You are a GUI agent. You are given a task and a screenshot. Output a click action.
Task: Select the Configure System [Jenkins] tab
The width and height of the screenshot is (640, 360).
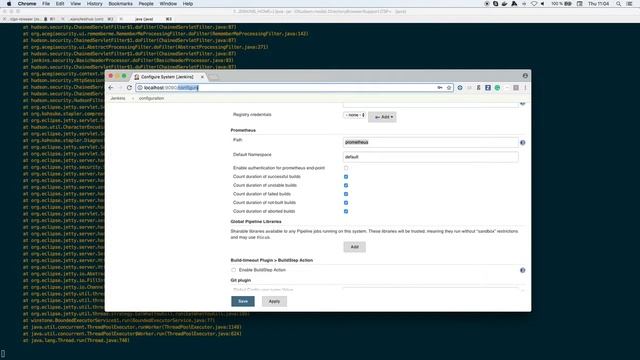click(168, 77)
